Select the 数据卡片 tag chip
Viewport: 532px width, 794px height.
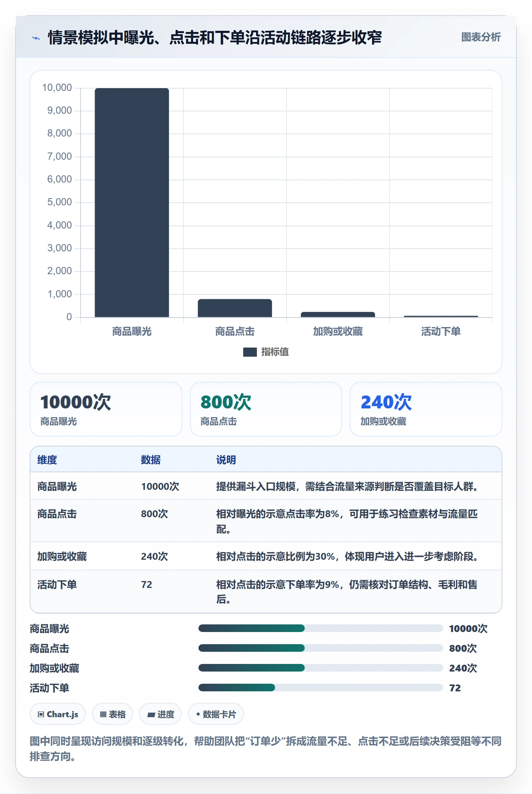216,714
